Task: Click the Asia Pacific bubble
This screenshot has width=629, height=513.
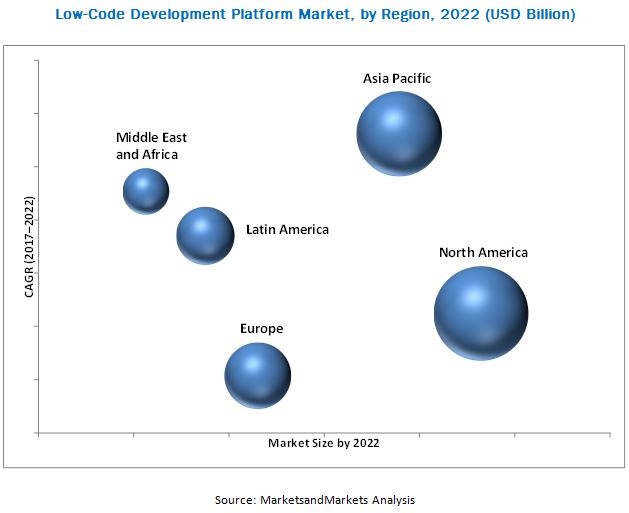Action: (399, 134)
